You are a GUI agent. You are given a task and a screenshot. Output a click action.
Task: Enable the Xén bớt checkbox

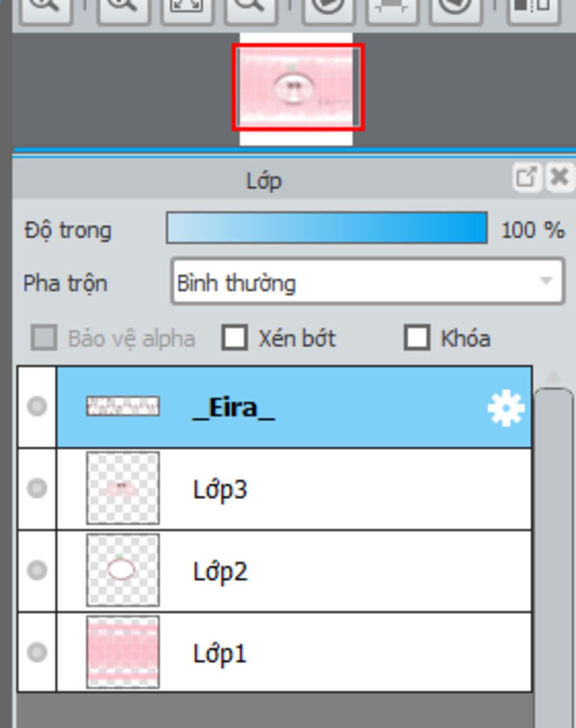click(x=235, y=338)
